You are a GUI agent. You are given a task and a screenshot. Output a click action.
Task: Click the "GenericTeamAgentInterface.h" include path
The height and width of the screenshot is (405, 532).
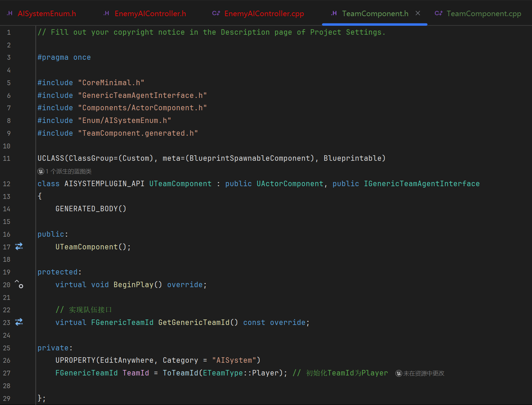click(x=142, y=95)
